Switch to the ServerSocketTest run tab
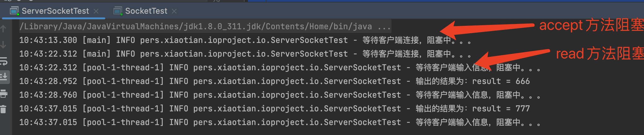 (x=55, y=11)
